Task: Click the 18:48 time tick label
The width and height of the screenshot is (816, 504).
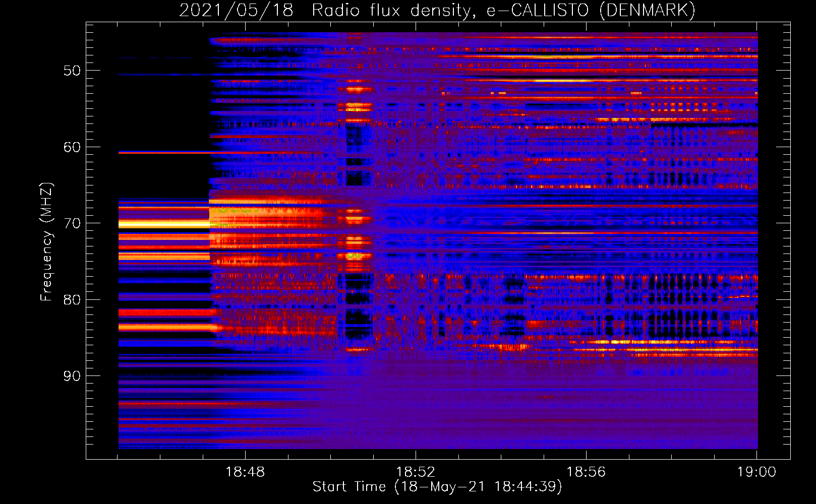Action: pos(245,472)
